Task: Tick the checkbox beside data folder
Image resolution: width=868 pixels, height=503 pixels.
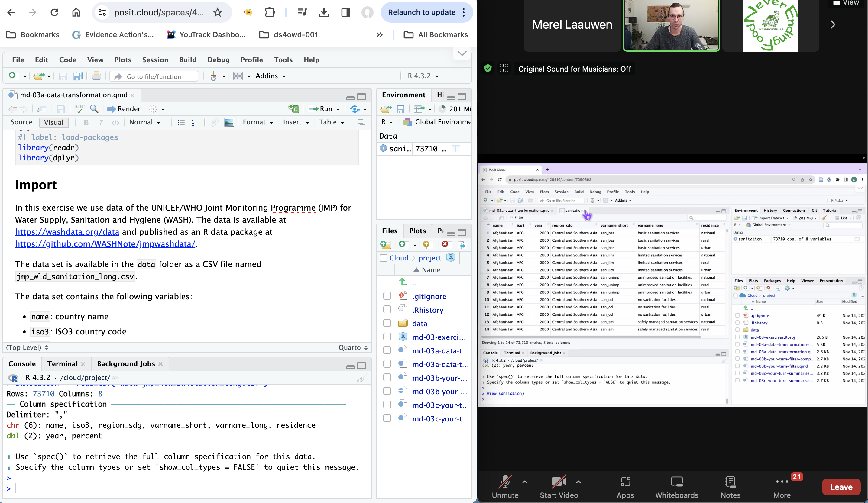Action: [387, 323]
